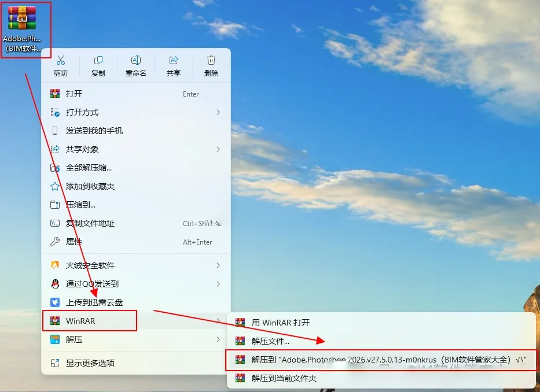This screenshot has height=392, width=540.
Task: Select 发送到我的手机 entry
Action: [x=136, y=131]
